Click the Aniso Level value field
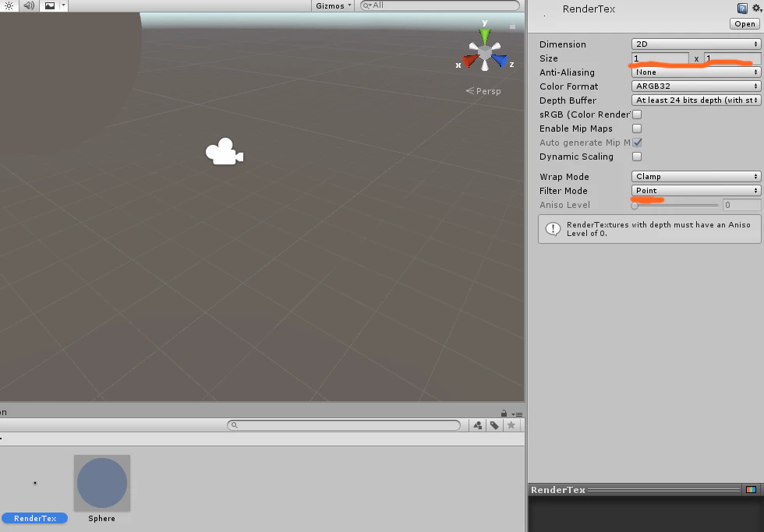The image size is (764, 532). 741,205
